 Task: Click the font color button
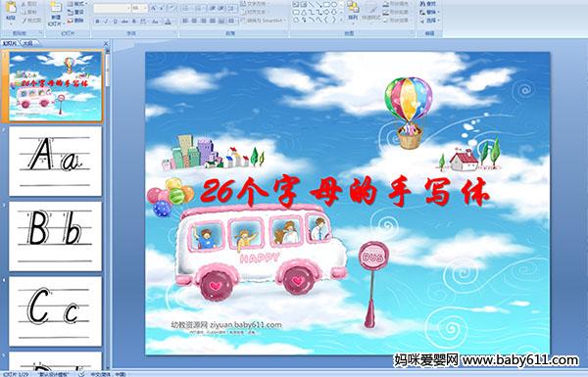pos(168,22)
